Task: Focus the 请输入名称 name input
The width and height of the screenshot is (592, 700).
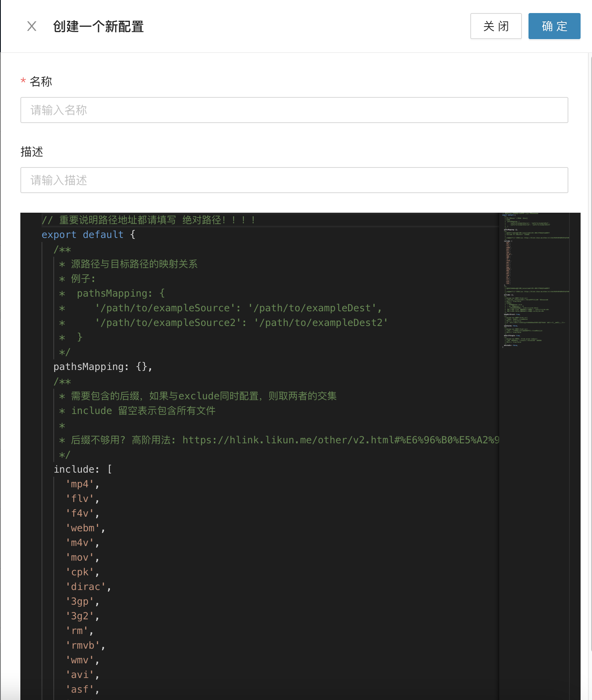Action: pos(294,110)
